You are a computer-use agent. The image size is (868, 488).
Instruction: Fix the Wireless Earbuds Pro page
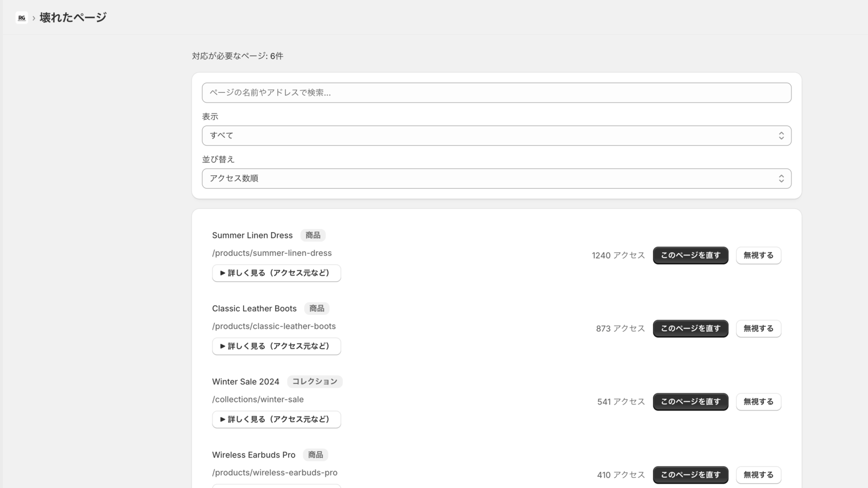coord(690,475)
